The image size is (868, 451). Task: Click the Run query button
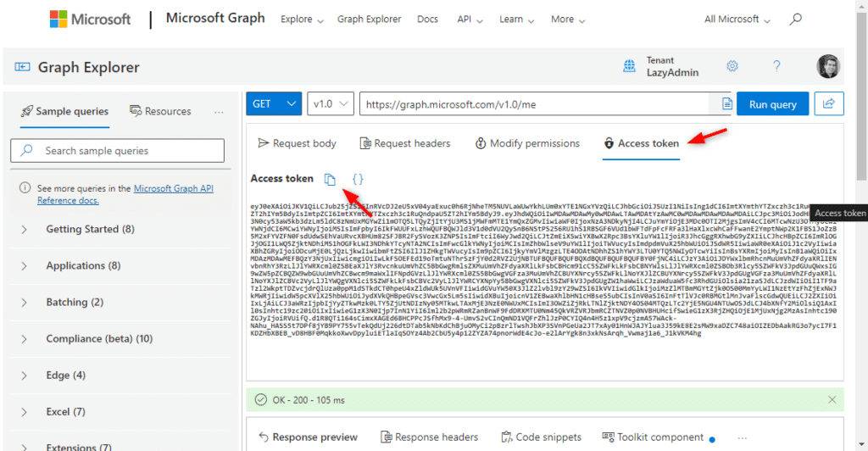(x=773, y=103)
